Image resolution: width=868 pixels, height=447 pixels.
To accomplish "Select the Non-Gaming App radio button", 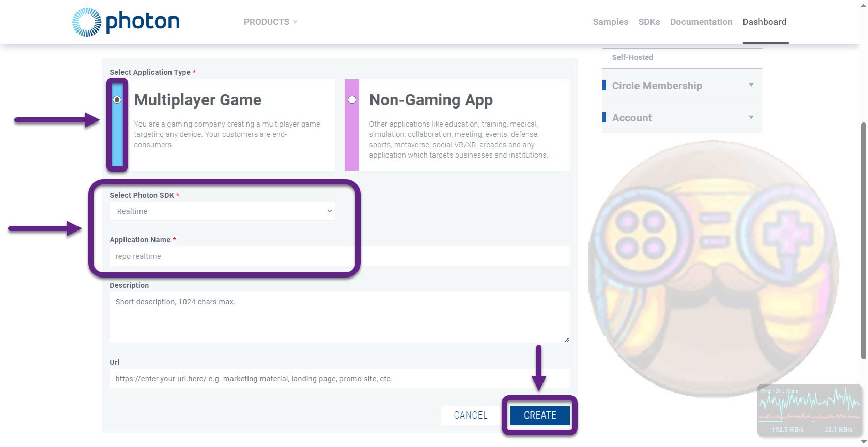I will click(352, 100).
